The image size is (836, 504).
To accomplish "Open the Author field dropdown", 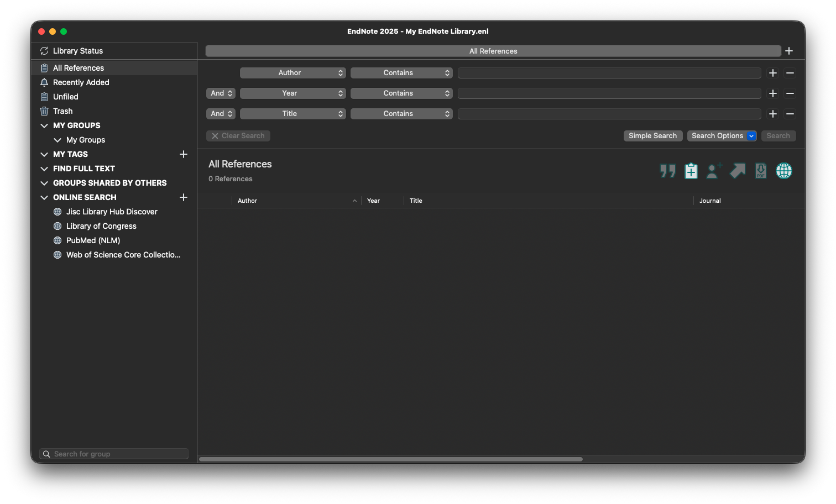I will click(293, 73).
